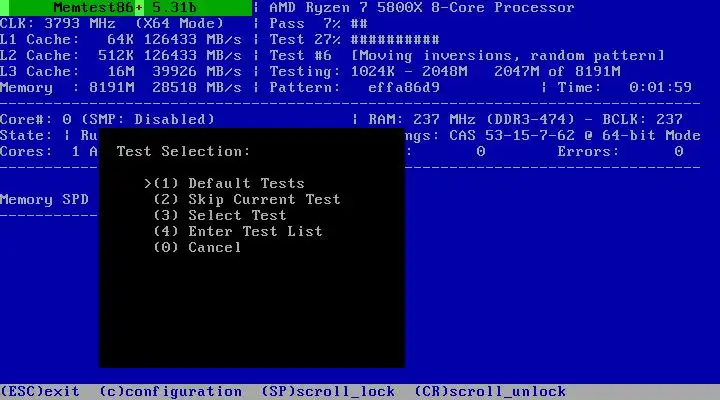
Task: Click the Test #6 Moving inversions line
Action: [467, 56]
